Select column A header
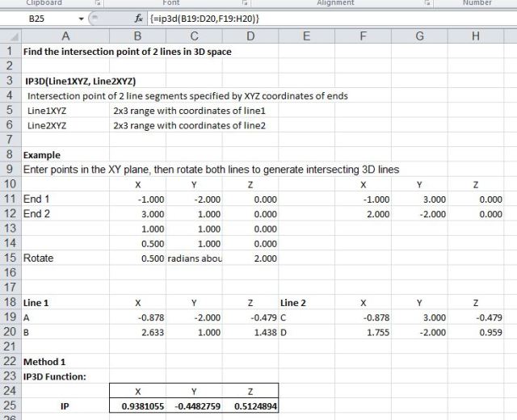 [65, 36]
